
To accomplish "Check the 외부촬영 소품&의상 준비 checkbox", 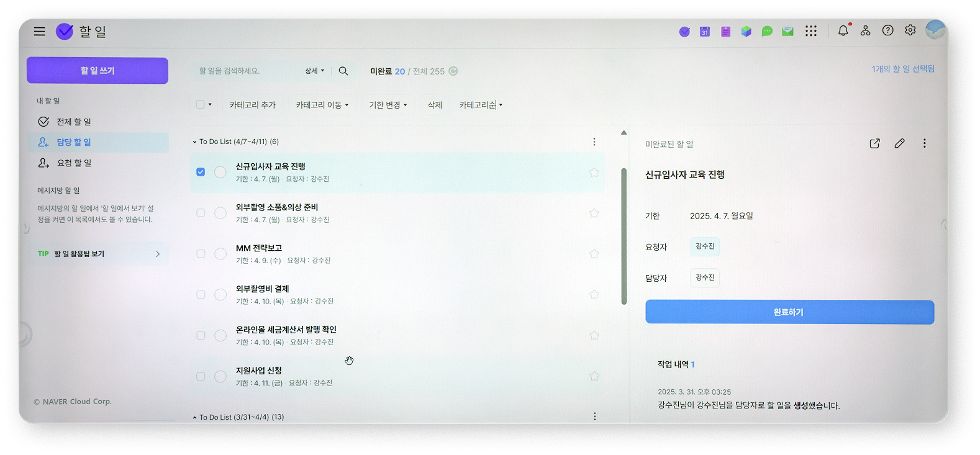I will click(201, 213).
